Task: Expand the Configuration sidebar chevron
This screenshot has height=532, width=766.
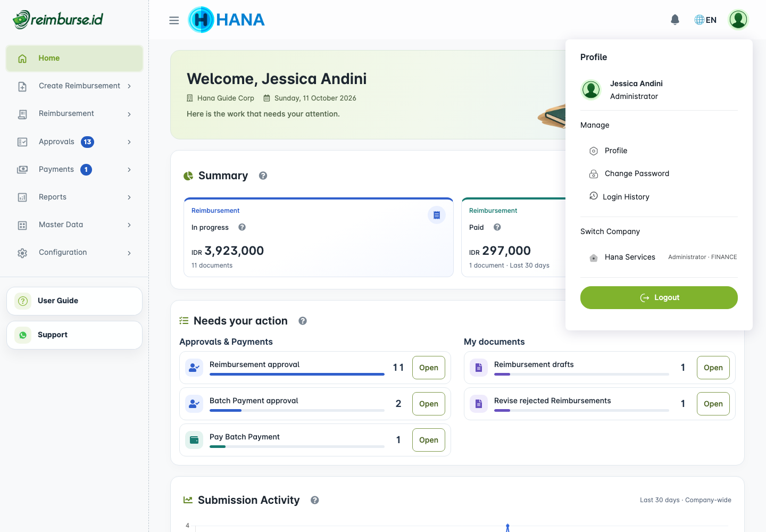Action: click(129, 253)
